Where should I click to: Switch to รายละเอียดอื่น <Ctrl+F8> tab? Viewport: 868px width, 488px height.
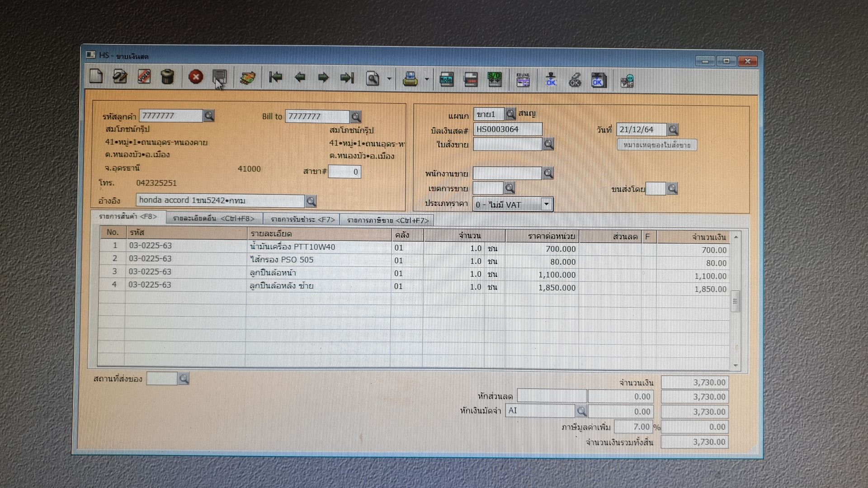pyautogui.click(x=213, y=219)
